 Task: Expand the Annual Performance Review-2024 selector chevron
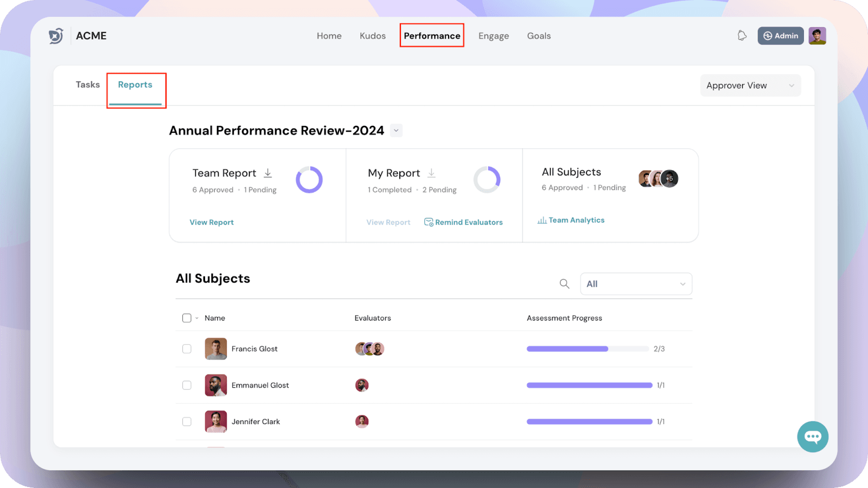tap(396, 131)
